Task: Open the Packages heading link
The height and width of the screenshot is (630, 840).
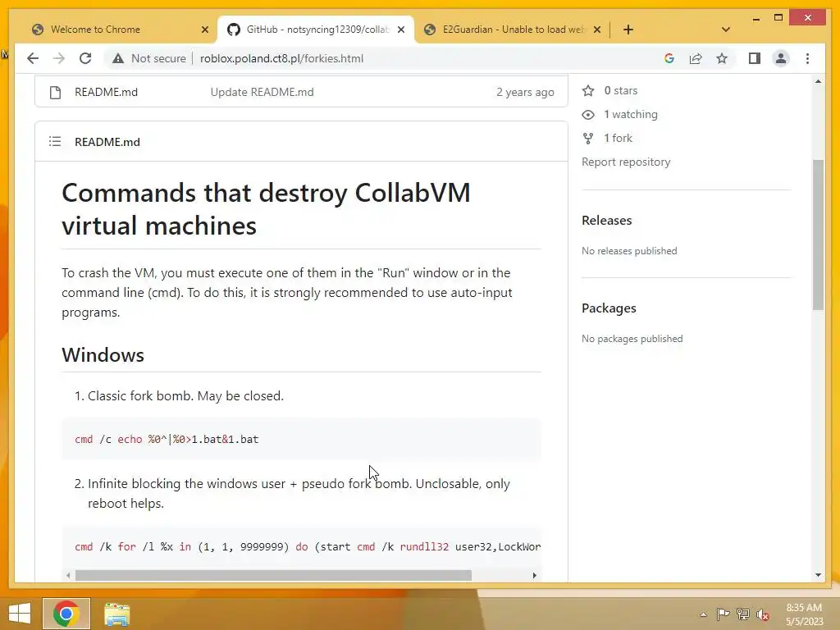Action: [609, 308]
